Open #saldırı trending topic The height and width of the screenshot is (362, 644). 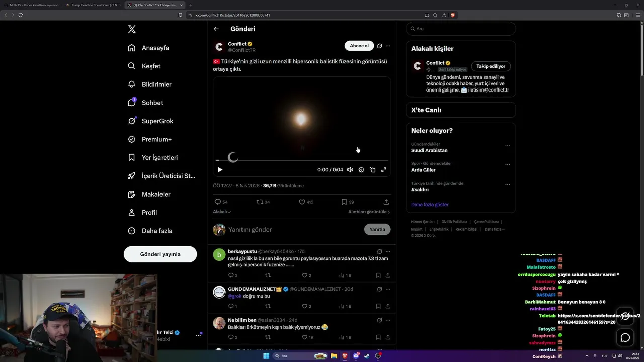tap(420, 190)
